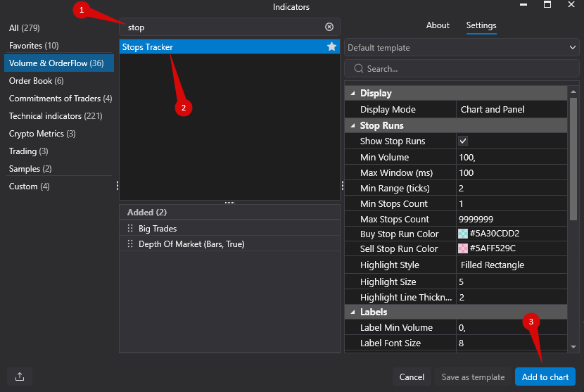This screenshot has height=392, width=584.
Task: Open the Sell Stop Run Color swatch
Action: (462, 248)
